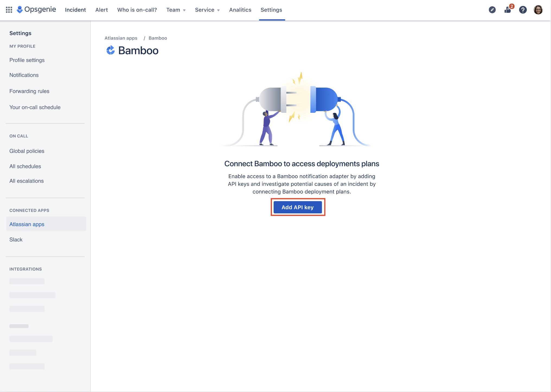Open Who is on-call? page

click(137, 10)
